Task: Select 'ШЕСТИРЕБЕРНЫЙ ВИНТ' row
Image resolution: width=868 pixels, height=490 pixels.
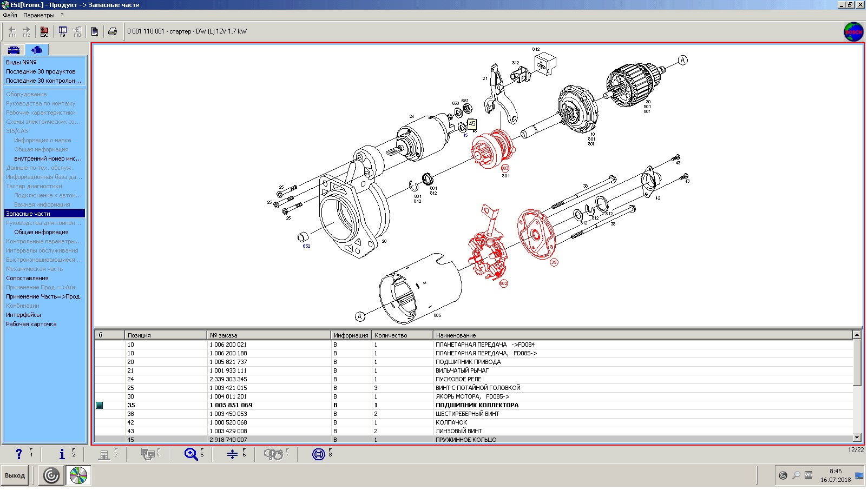Action: pyautogui.click(x=474, y=414)
